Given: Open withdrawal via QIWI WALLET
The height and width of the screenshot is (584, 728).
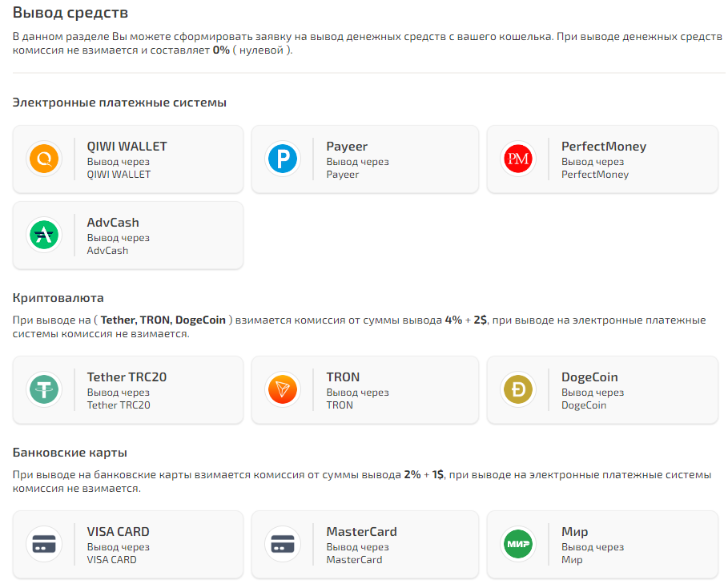Looking at the screenshot, I should click(128, 158).
